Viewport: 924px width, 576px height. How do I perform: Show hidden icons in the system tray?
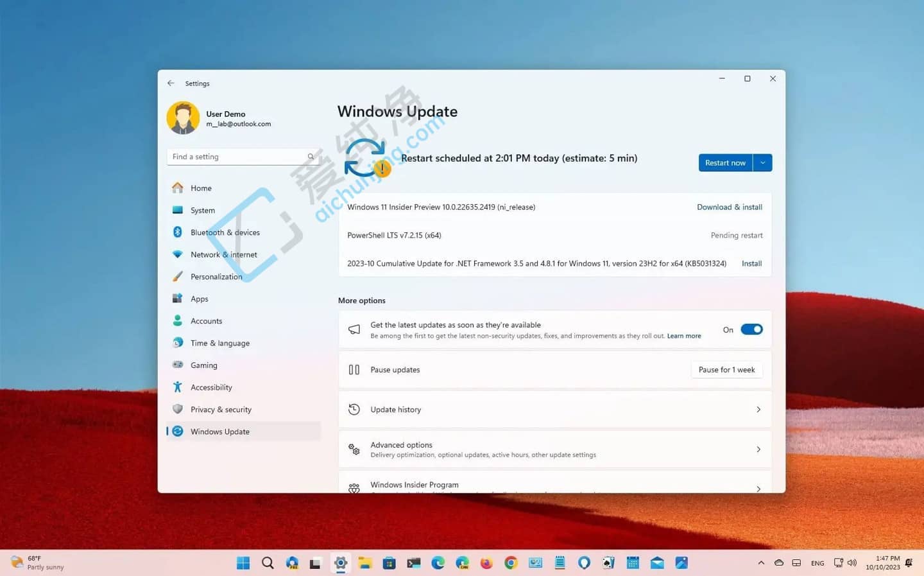click(x=762, y=563)
